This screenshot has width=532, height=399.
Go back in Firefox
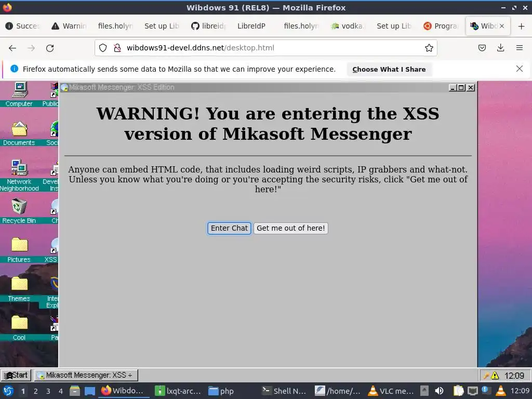(12, 48)
